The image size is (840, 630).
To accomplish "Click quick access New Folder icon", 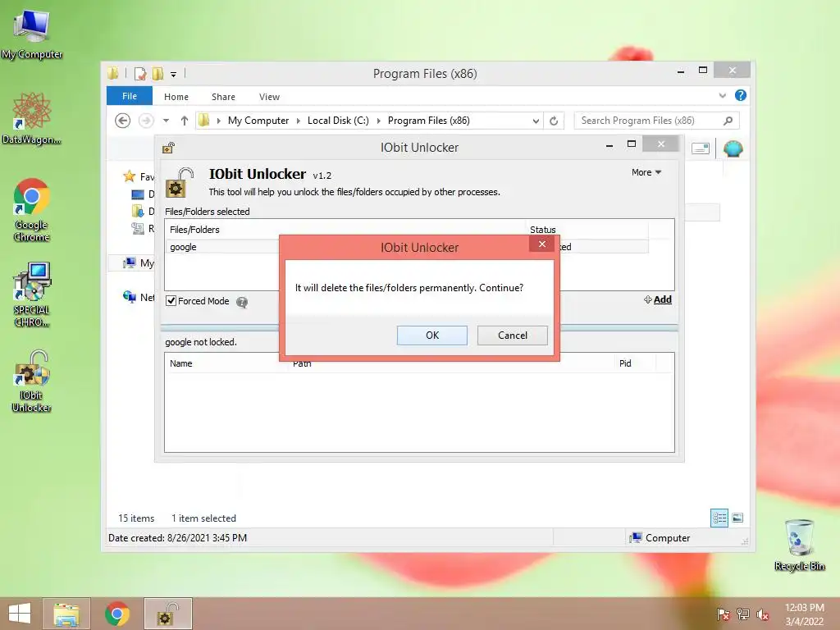I will pos(157,73).
